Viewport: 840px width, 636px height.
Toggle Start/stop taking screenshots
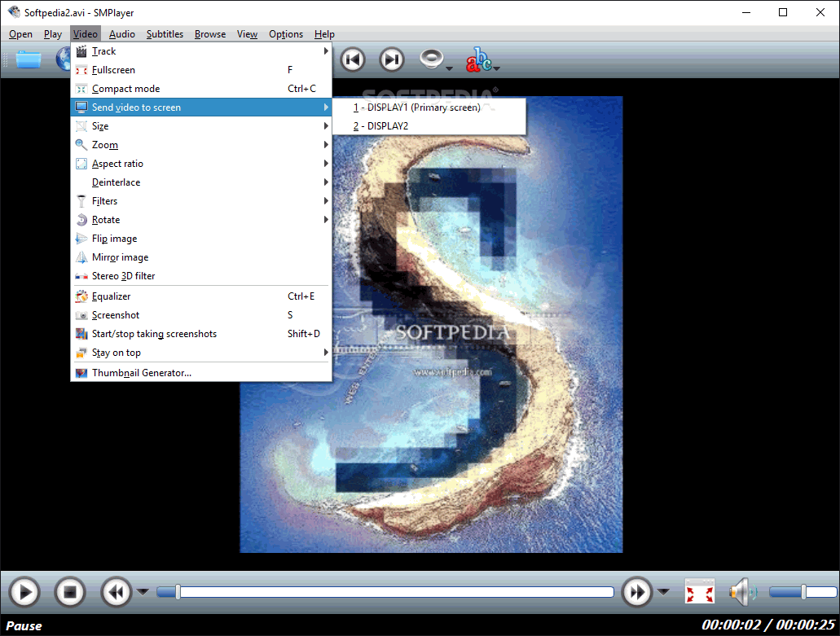click(201, 334)
